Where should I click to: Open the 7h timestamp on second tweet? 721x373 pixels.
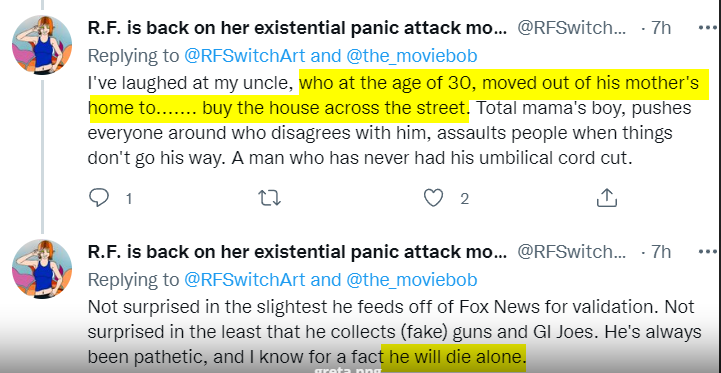(x=661, y=252)
